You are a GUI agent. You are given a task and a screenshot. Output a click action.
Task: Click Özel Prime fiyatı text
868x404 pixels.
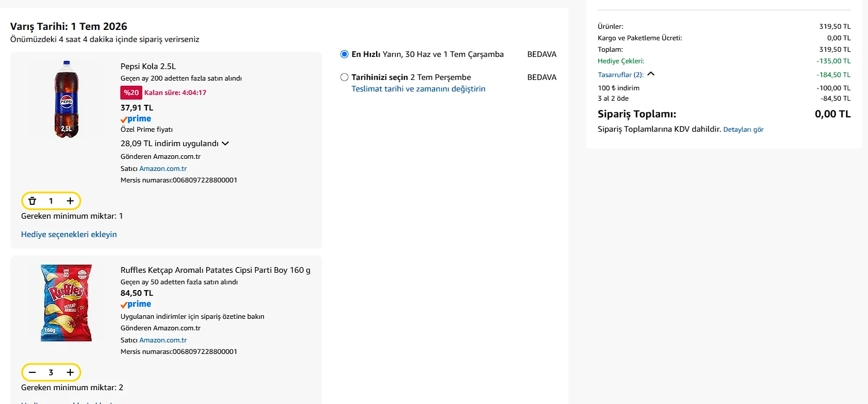click(x=146, y=129)
